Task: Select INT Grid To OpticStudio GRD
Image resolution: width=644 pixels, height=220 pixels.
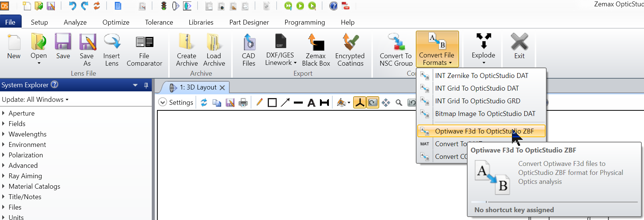Action: tap(481, 101)
